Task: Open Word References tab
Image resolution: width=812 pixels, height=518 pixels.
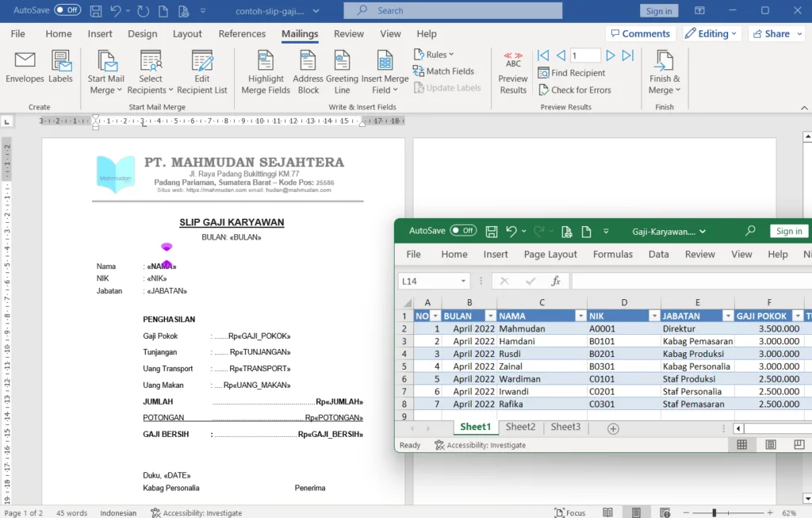Action: 242,33
